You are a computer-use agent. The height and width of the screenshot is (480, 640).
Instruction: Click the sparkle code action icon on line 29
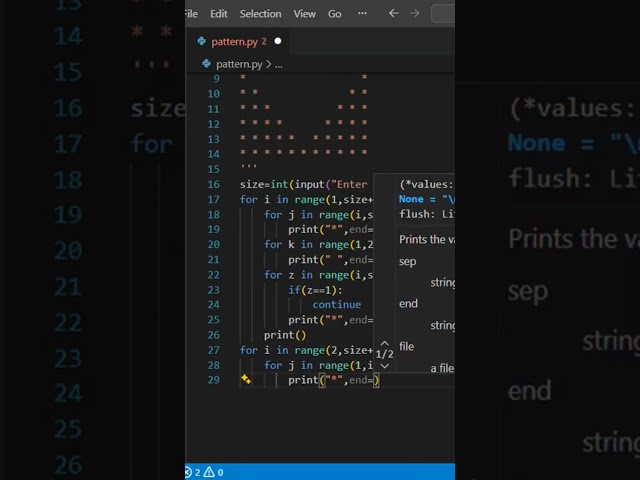click(246, 380)
